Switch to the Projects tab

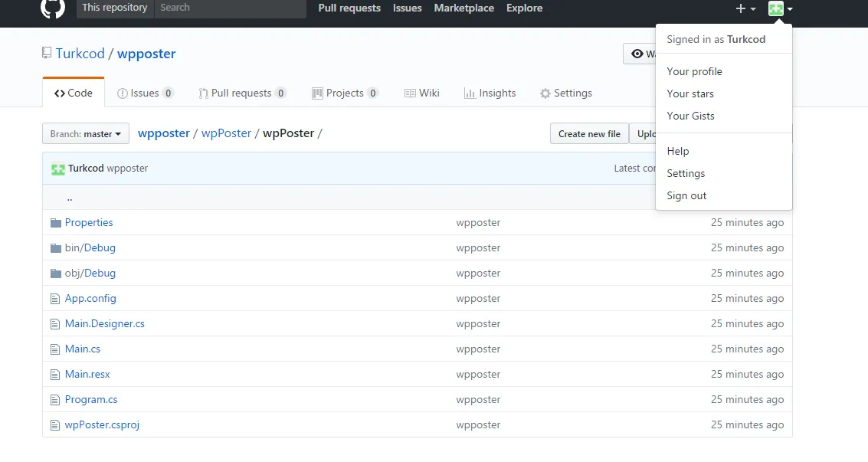click(346, 93)
